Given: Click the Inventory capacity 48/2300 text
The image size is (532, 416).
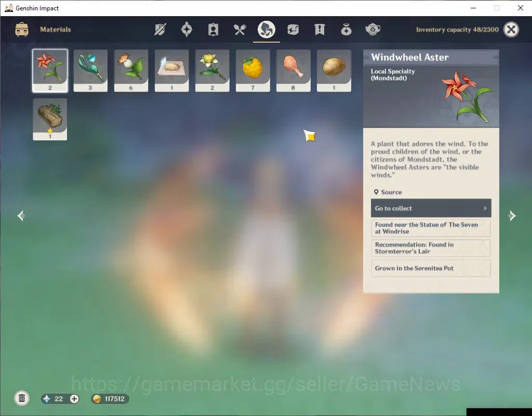Looking at the screenshot, I should (x=457, y=30).
